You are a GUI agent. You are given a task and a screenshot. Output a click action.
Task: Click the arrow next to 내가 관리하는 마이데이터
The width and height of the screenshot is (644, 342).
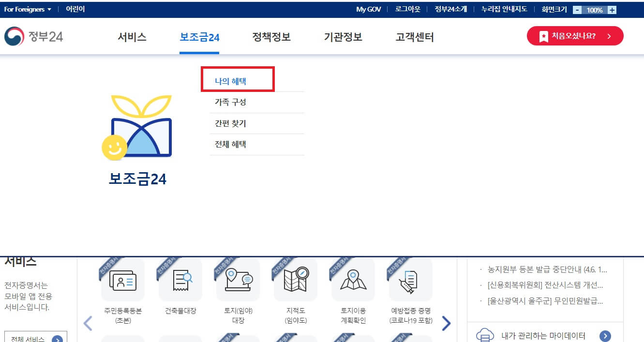(x=605, y=336)
